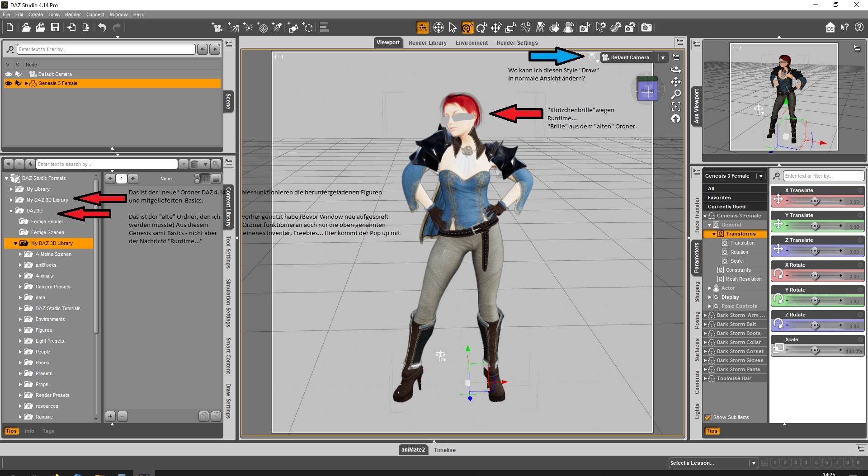
Task: Activate the Universal tool in the toolbar
Action: (x=467, y=28)
